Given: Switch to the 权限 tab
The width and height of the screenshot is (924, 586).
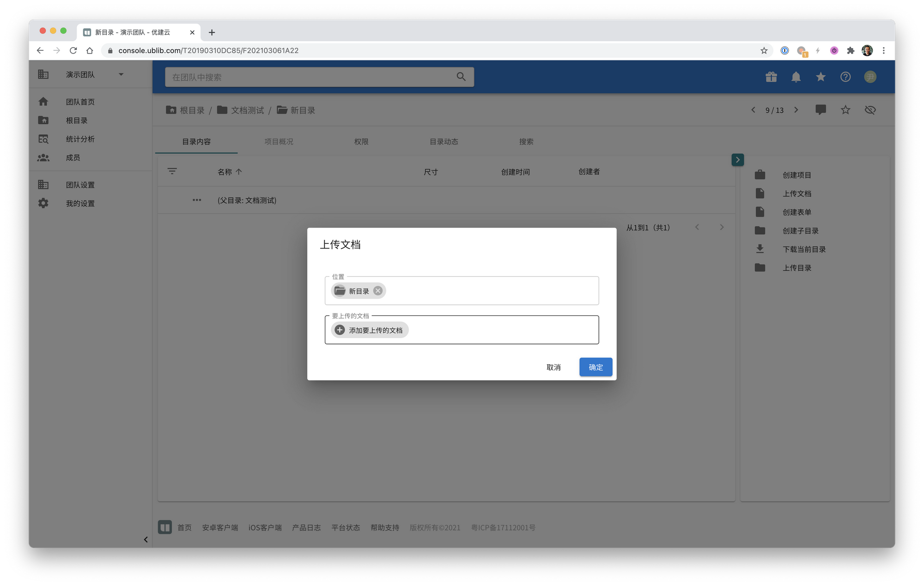Looking at the screenshot, I should (361, 142).
